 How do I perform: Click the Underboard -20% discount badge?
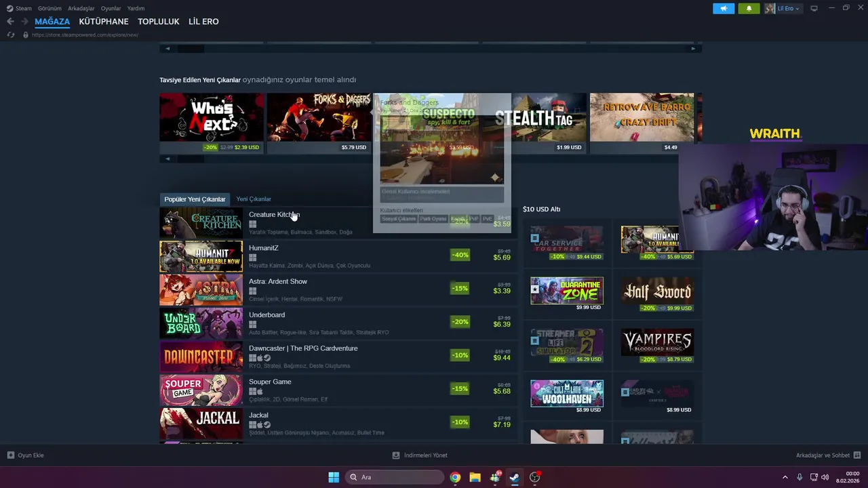point(460,321)
